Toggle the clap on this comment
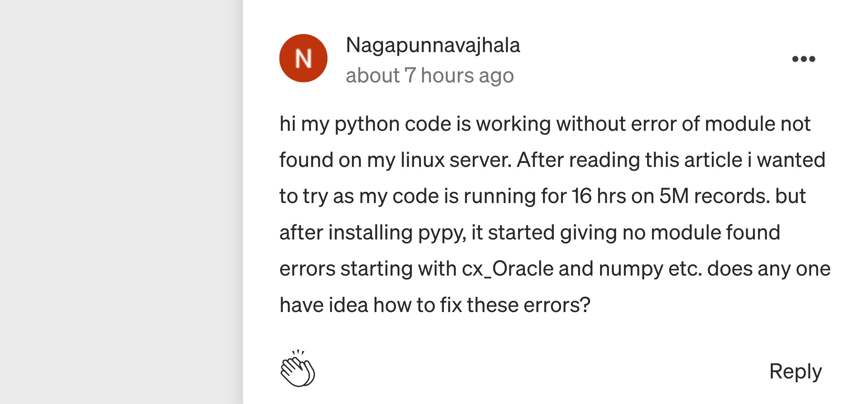Screen dimensions: 868x404 tap(298, 369)
